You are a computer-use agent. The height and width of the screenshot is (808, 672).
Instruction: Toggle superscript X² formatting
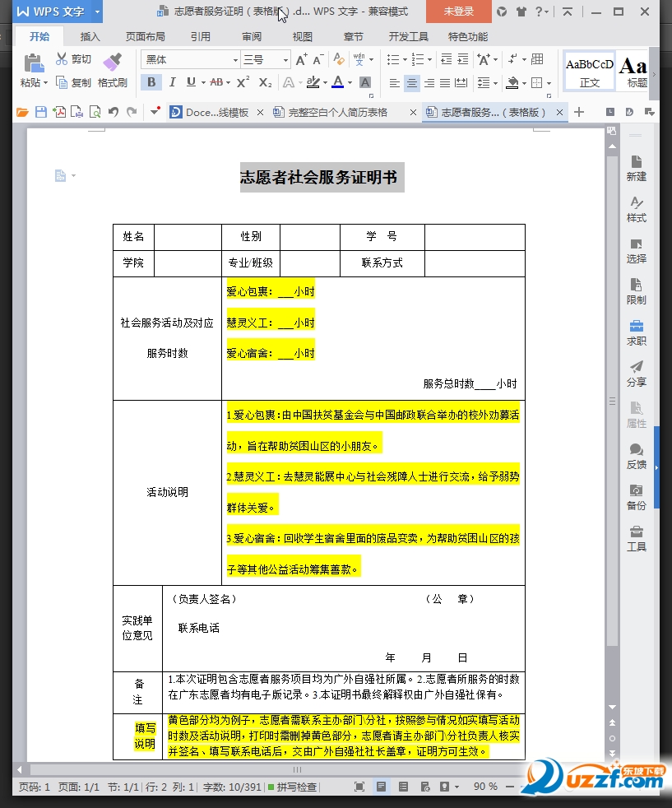[x=243, y=82]
